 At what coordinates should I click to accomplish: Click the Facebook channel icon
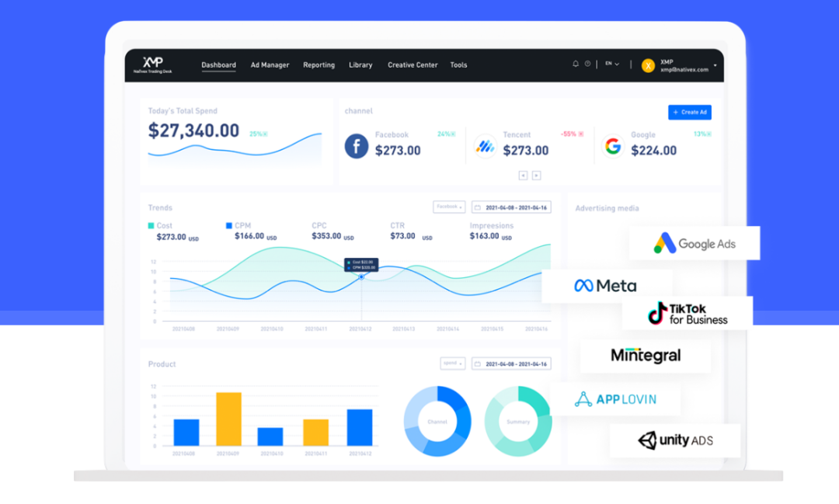click(x=357, y=146)
